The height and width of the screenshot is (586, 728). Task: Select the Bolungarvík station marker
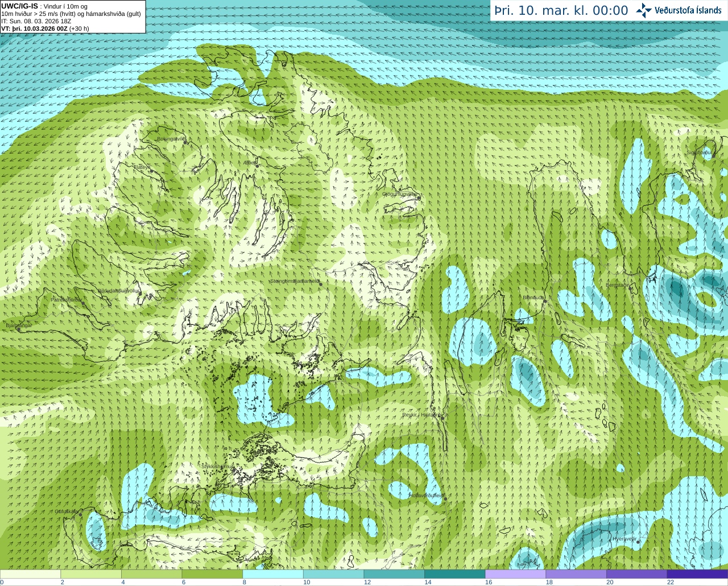pos(185,141)
